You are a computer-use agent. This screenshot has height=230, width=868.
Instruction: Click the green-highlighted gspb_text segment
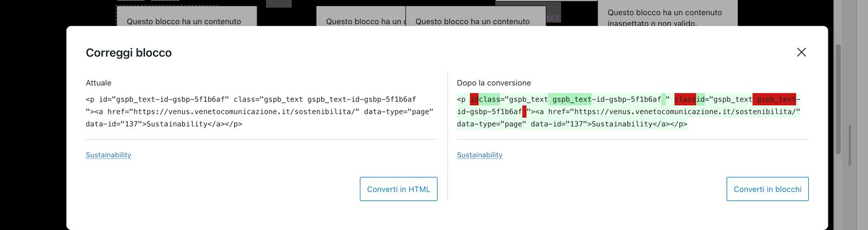tap(570, 99)
